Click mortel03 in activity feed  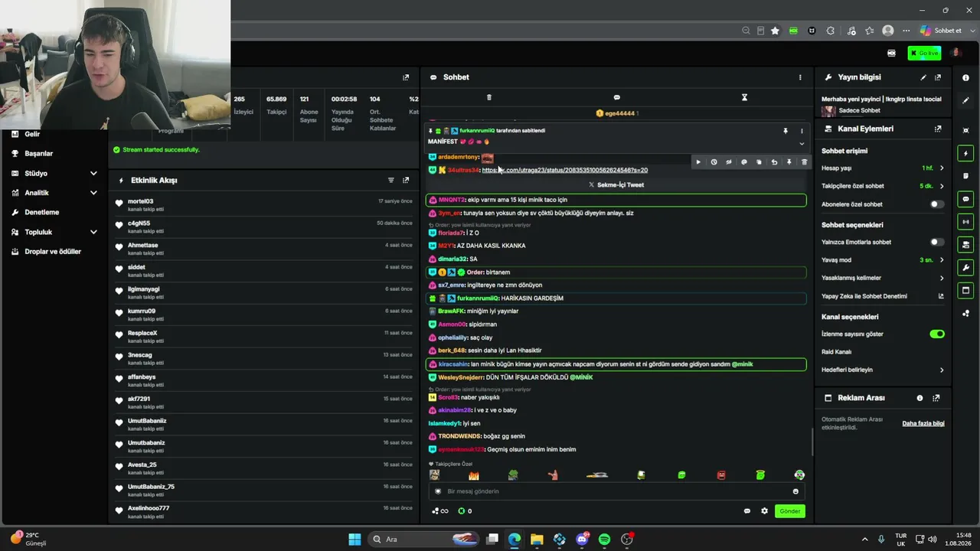140,201
